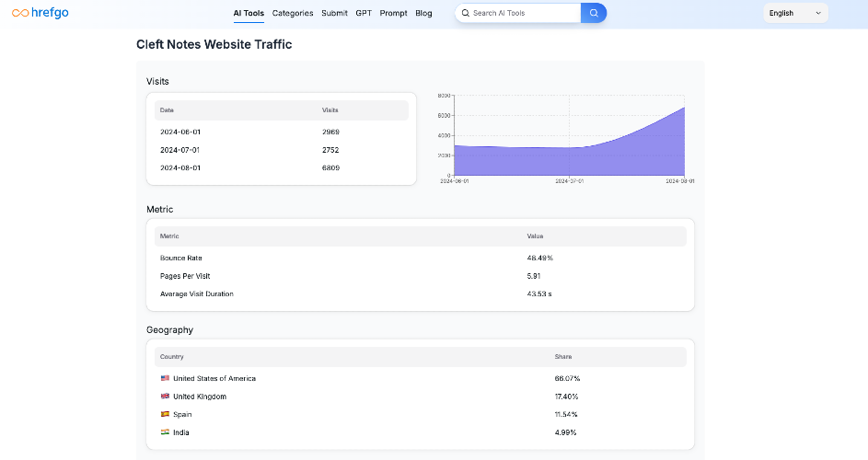Expand language selector chevron arrow

point(818,13)
